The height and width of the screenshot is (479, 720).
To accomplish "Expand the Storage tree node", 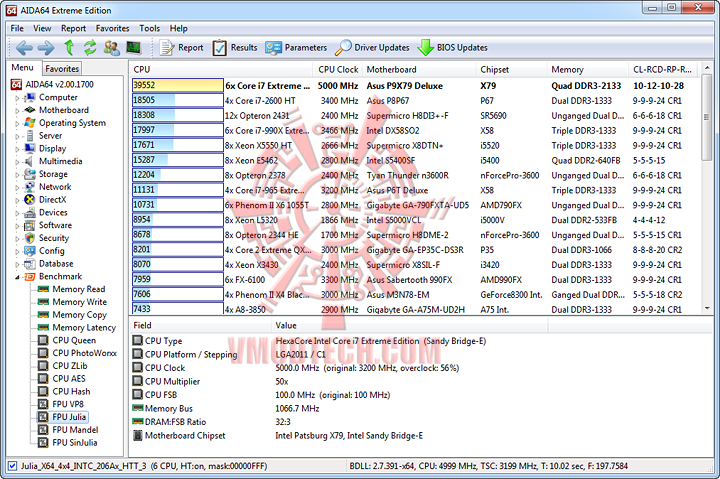I will (17, 175).
